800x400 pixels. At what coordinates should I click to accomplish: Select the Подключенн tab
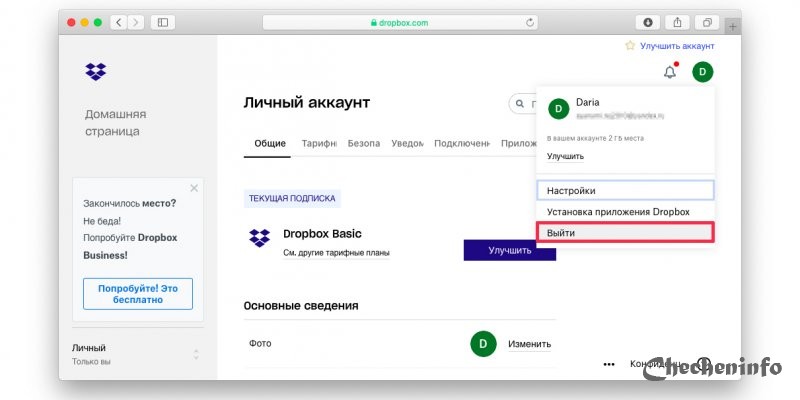click(462, 143)
